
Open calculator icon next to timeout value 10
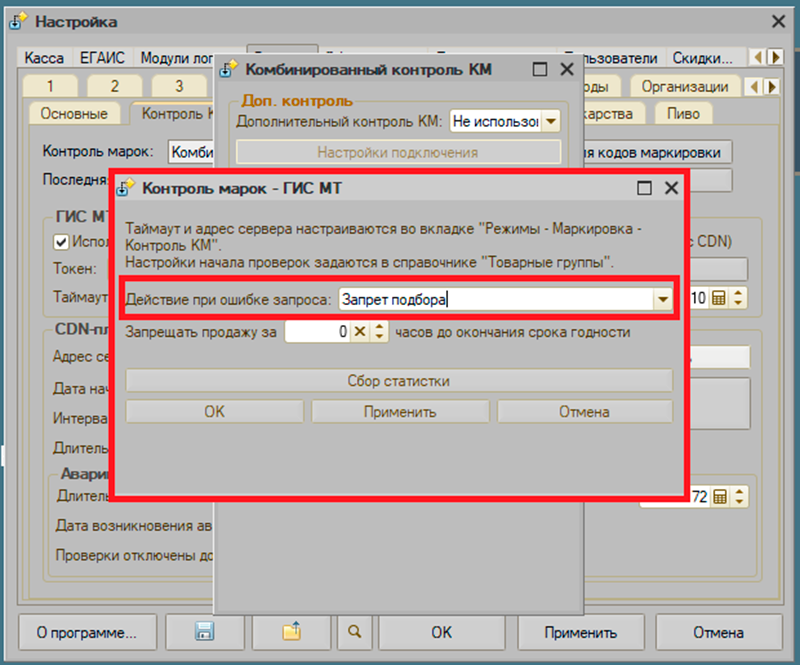(719, 298)
